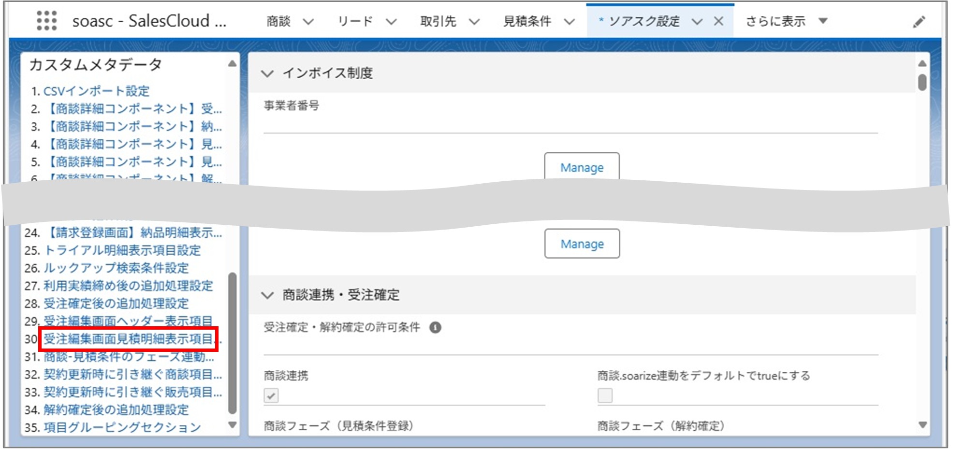Open the リード tab dropdown chevron
Viewport: 980px width, 451px height.
(x=391, y=21)
